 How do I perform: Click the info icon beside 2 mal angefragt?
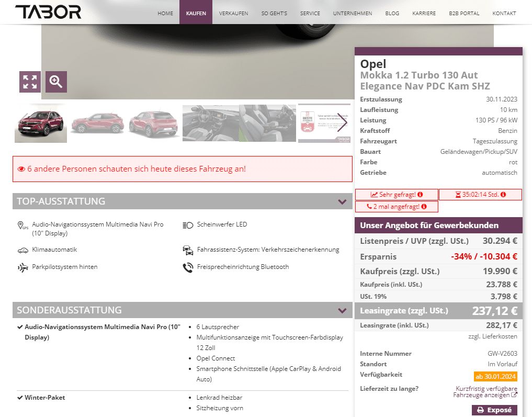pos(424,206)
